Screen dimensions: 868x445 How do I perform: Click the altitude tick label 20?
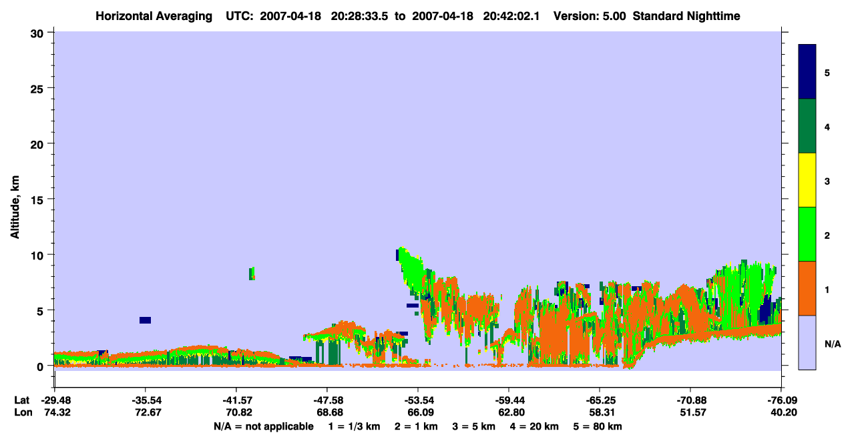tap(39, 144)
